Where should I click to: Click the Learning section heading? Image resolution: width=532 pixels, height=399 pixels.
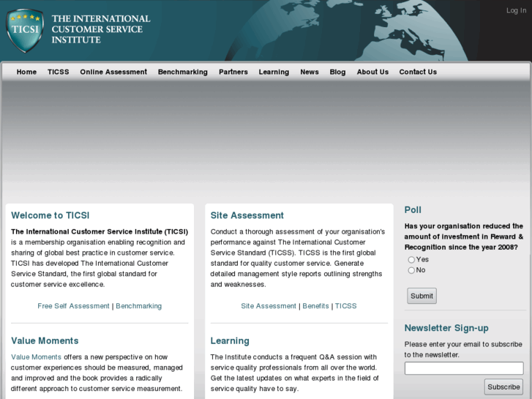230,341
